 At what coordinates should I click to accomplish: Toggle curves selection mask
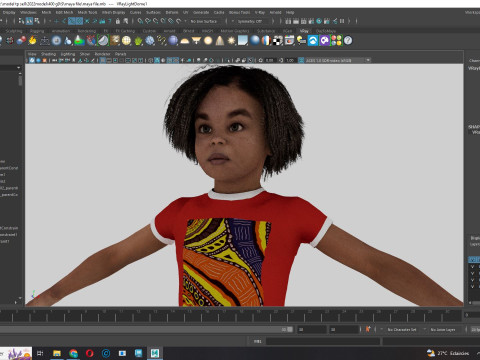[72, 21]
